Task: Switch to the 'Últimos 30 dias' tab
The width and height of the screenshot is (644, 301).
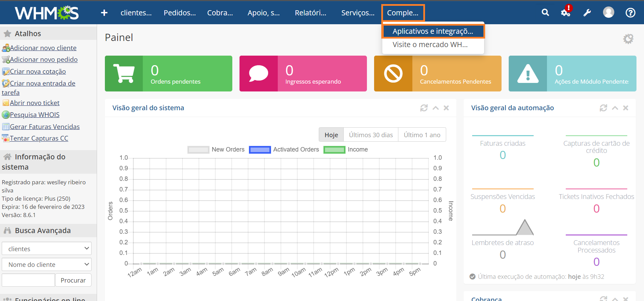Action: [x=371, y=135]
